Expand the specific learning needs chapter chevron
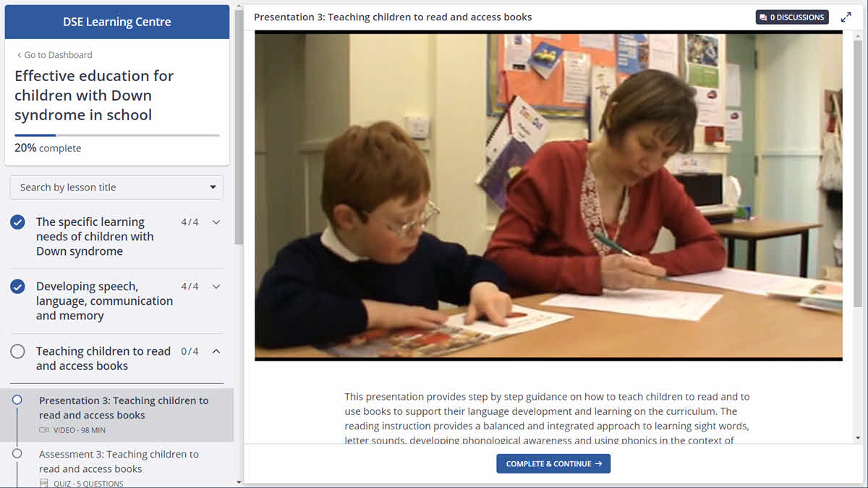868x488 pixels. click(216, 222)
